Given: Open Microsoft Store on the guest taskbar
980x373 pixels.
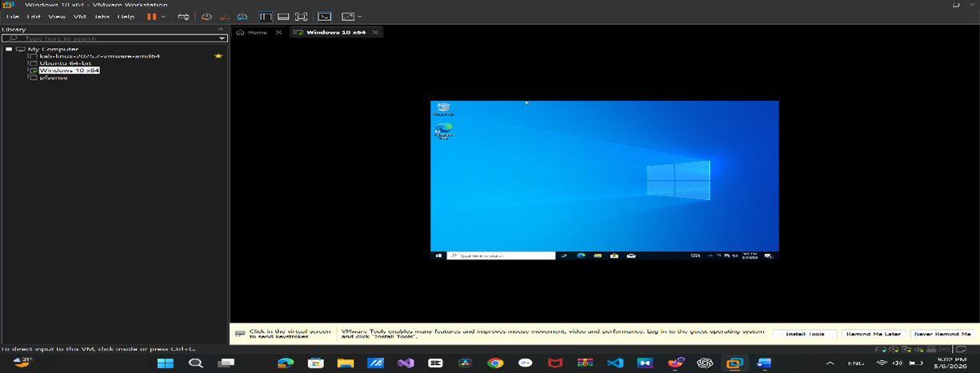Looking at the screenshot, I should (x=614, y=256).
